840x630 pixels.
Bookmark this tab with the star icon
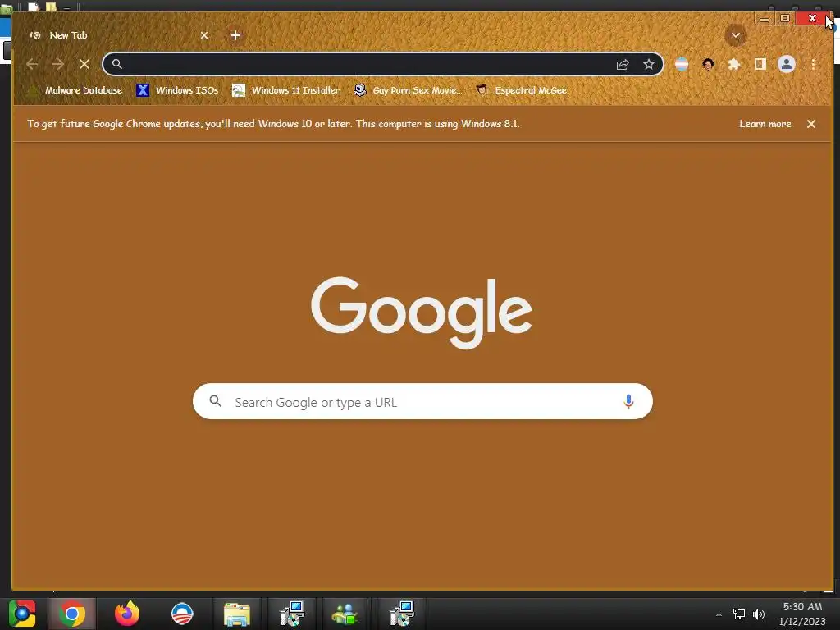(x=649, y=64)
